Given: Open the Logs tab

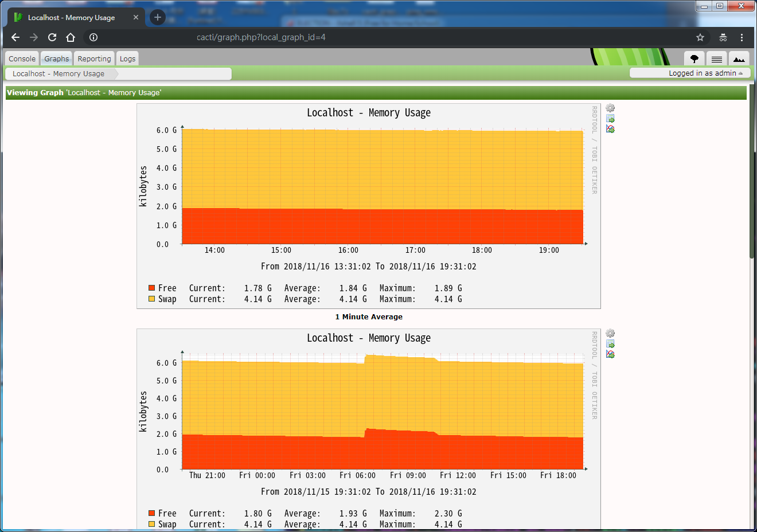Looking at the screenshot, I should click(127, 58).
